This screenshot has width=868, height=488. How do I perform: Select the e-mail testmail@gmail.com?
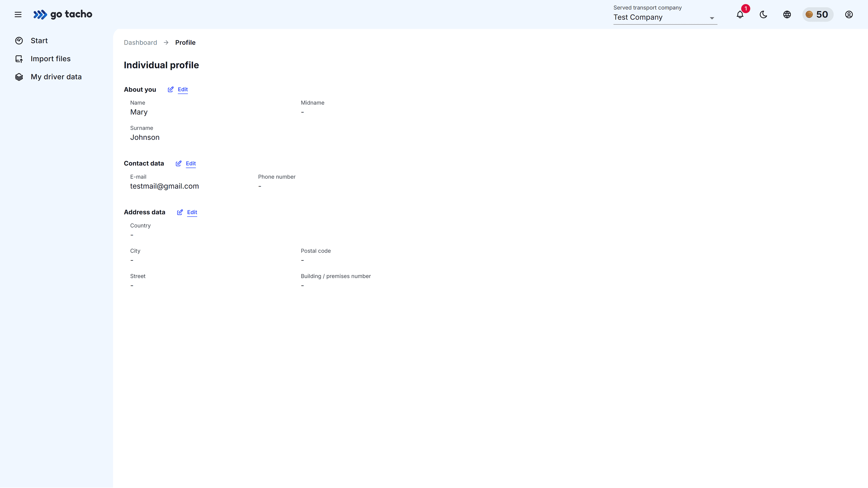coord(164,186)
